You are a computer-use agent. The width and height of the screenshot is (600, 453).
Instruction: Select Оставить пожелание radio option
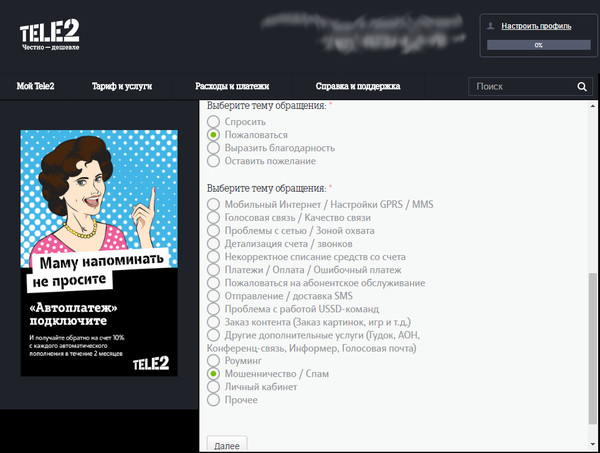[x=213, y=161]
